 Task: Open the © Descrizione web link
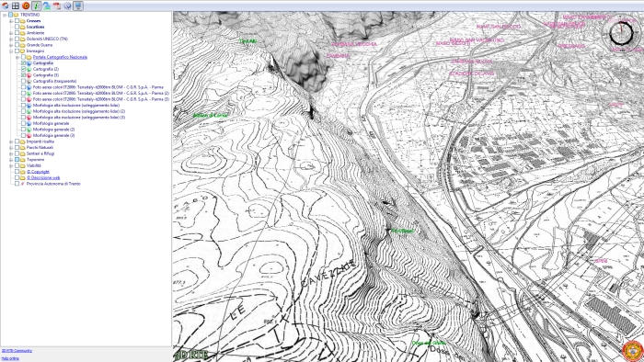[x=43, y=178]
